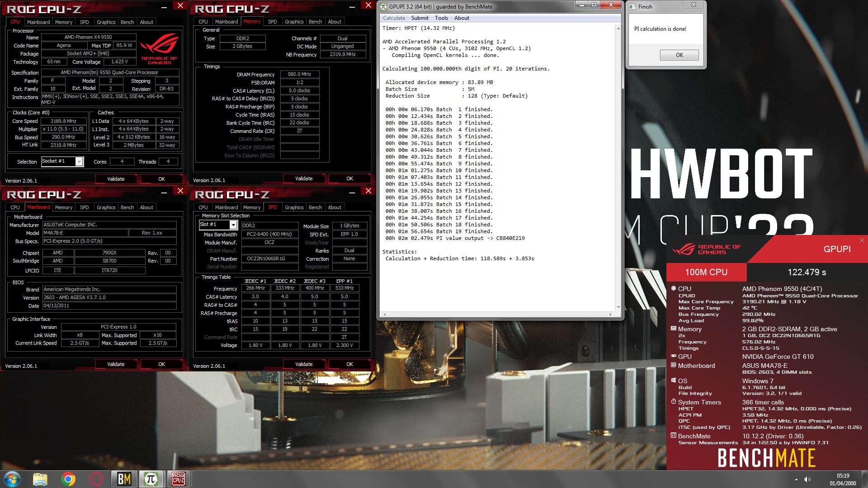Viewport: 868px width, 488px height.
Task: Close the CPU-Z Mainboard window
Action: coord(180,191)
